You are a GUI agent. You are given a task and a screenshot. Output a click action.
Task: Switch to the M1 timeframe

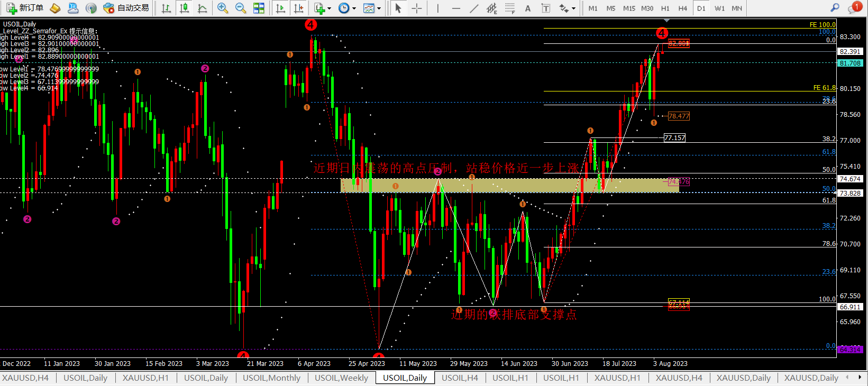593,8
